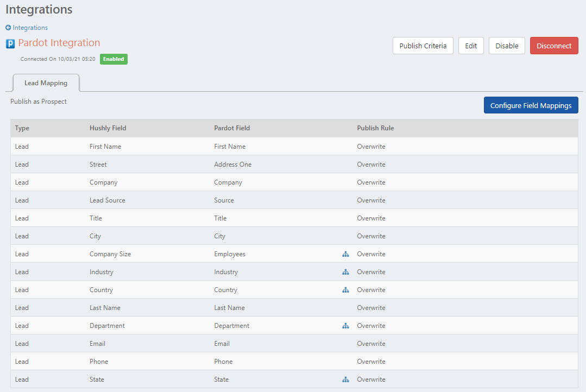Open Configure Field Mappings
Viewport: 586px width, 392px height.
pos(531,105)
